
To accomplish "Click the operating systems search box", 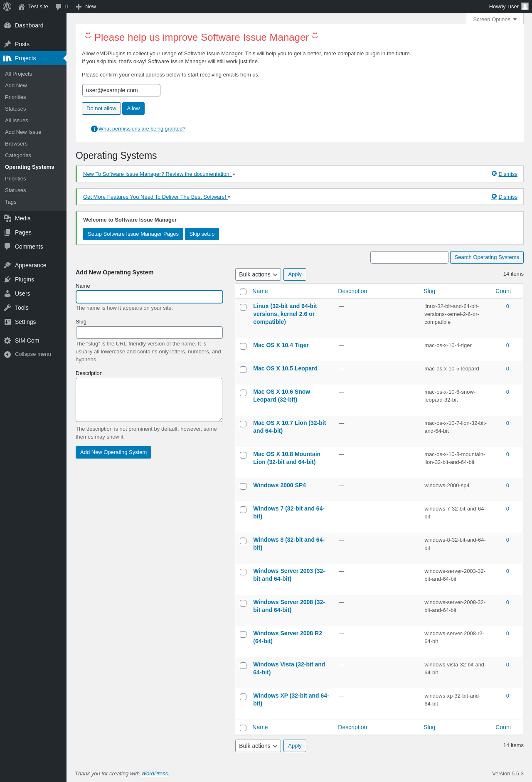I will click(409, 257).
